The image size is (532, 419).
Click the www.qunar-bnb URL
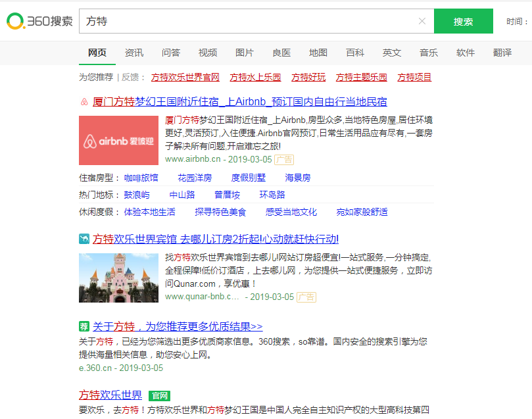tap(202, 297)
